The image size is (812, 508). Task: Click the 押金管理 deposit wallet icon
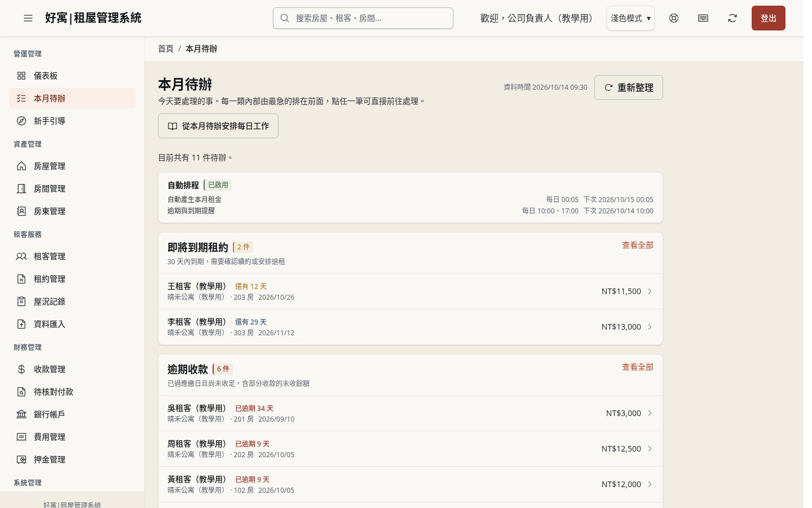point(21,459)
